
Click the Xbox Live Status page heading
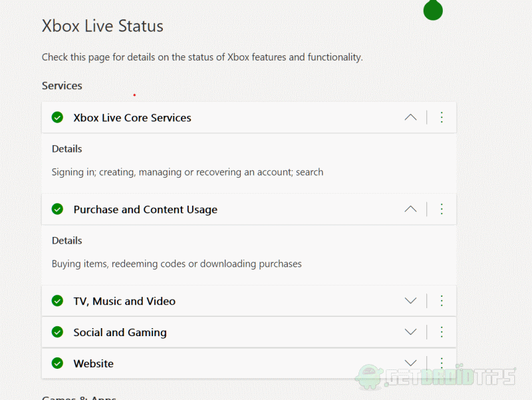(x=102, y=26)
